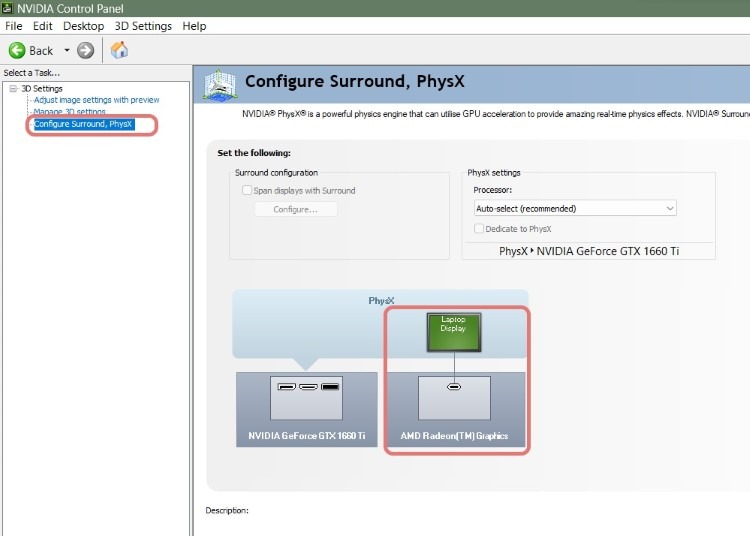Image resolution: width=750 pixels, height=536 pixels.
Task: Open the Edit menu
Action: 43,26
